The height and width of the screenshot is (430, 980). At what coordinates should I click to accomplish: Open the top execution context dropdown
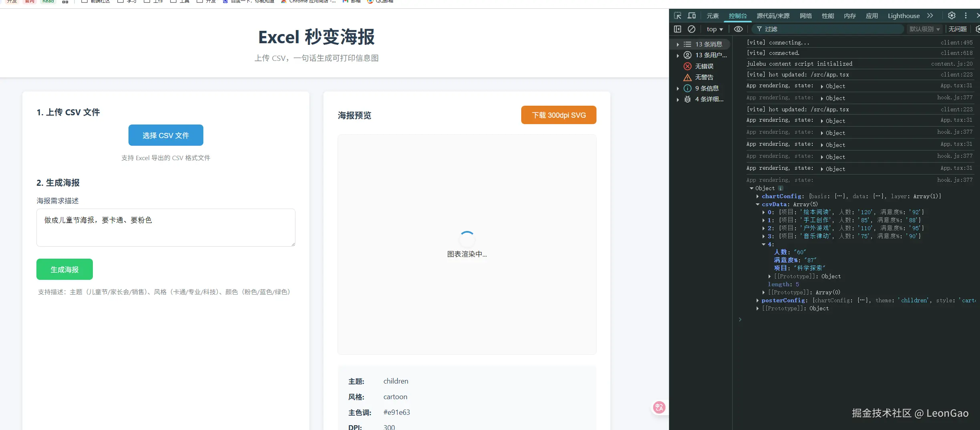pos(715,29)
